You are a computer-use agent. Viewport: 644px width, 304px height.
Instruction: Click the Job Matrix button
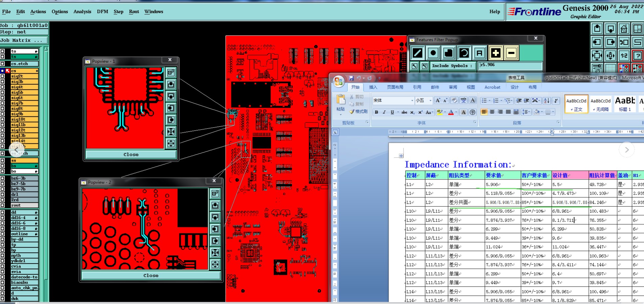[24, 40]
